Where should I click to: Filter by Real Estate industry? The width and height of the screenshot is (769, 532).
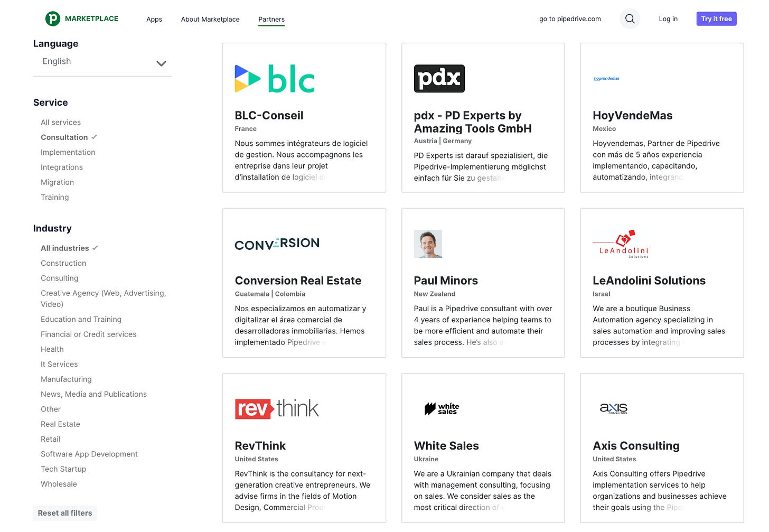[61, 424]
